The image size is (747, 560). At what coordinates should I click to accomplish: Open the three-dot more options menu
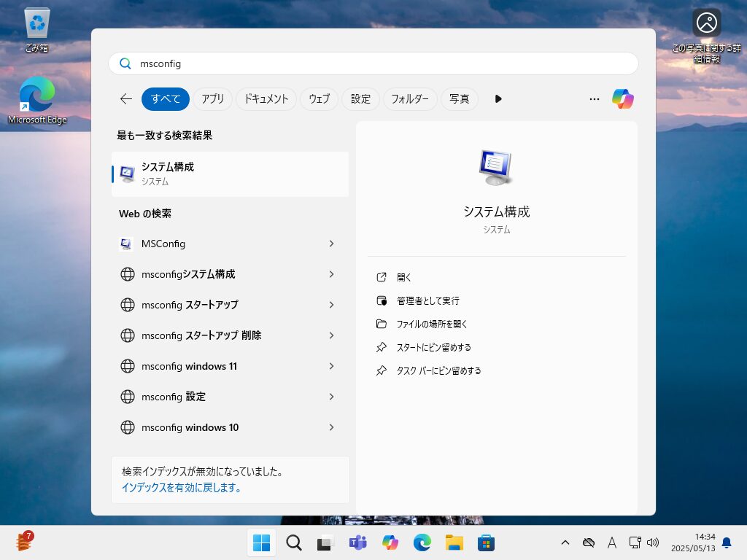[x=594, y=99]
